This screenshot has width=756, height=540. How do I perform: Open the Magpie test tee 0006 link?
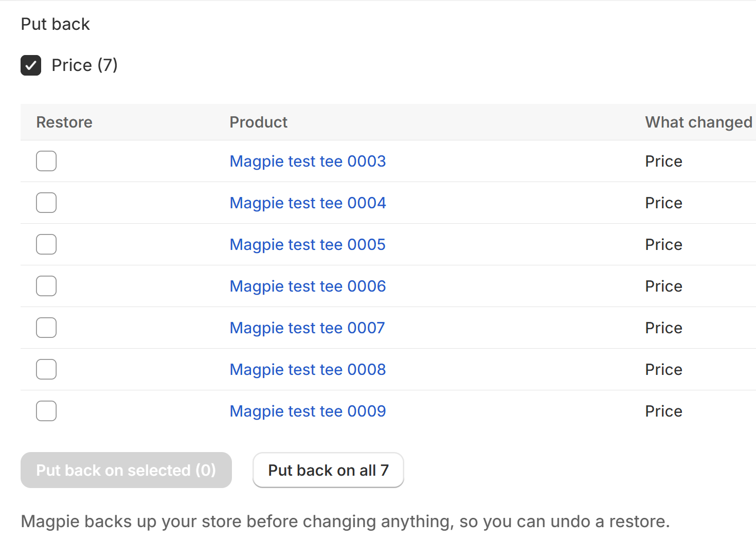308,286
